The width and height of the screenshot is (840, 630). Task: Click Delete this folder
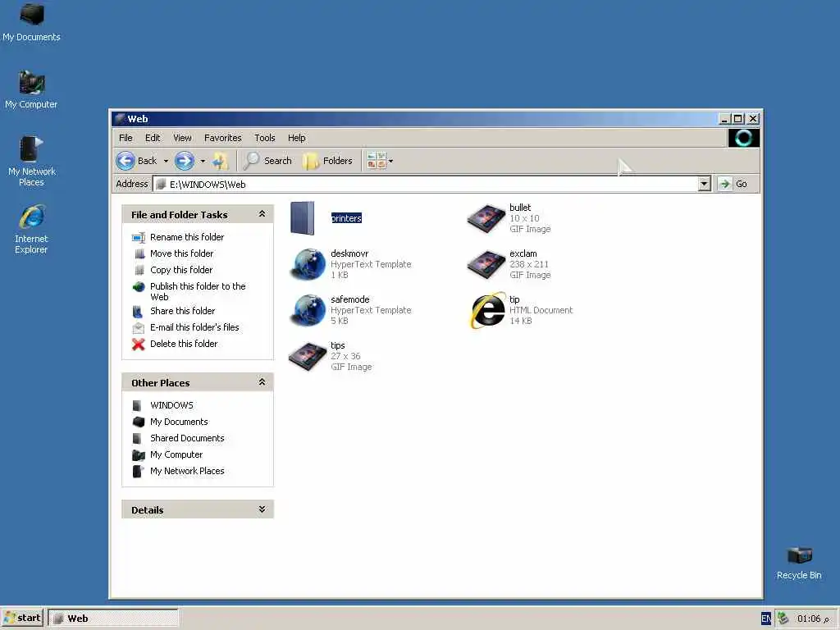(184, 344)
